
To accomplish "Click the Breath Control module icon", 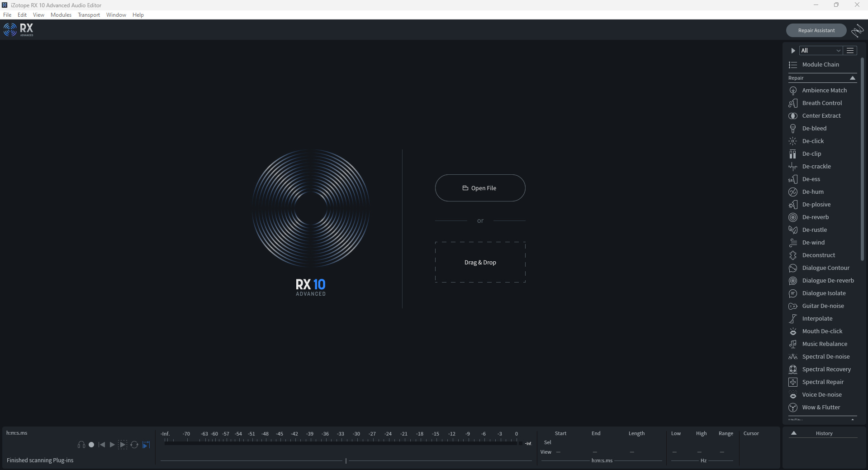I will pos(793,103).
